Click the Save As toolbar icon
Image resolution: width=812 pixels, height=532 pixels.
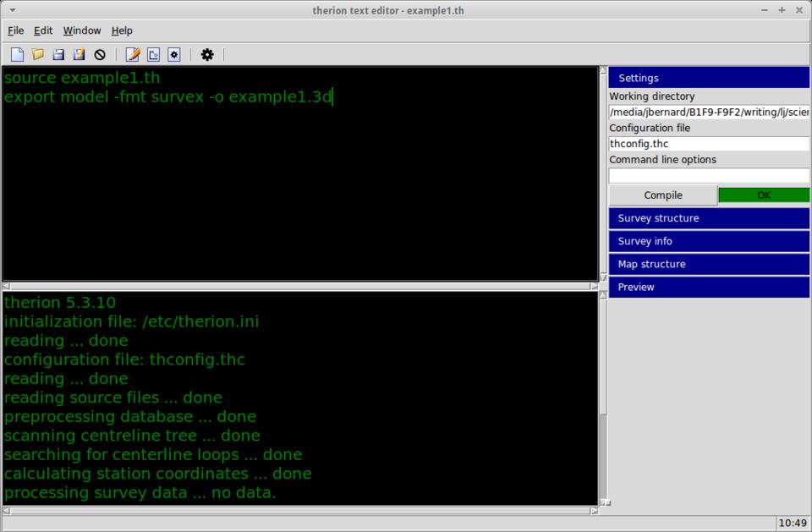tap(79, 54)
